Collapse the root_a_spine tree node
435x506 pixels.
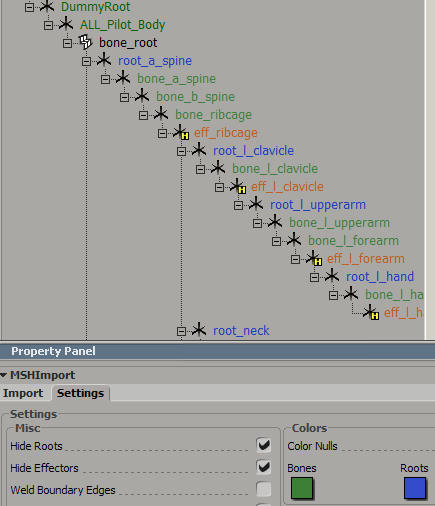(x=86, y=61)
